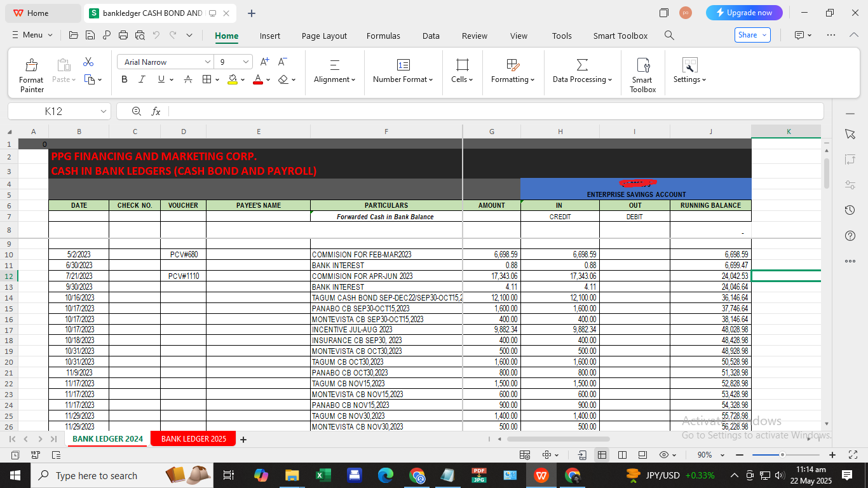Click the Undo arrow
The height and width of the screenshot is (488, 868).
156,36
